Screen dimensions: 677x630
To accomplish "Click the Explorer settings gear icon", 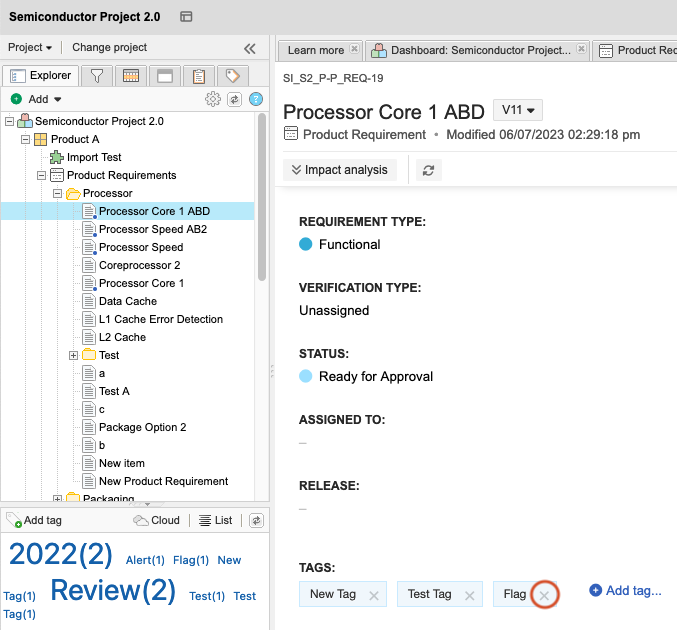I will 212,99.
